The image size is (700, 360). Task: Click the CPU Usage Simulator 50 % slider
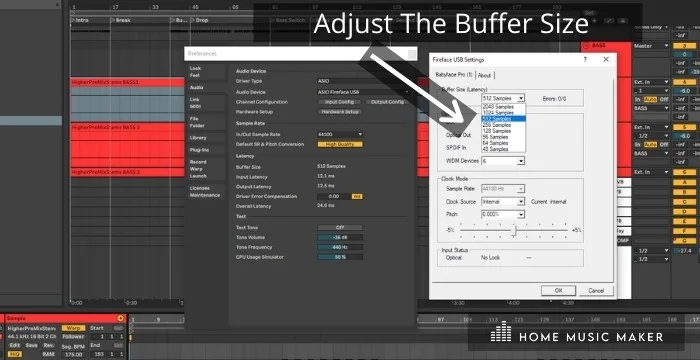coord(340,257)
